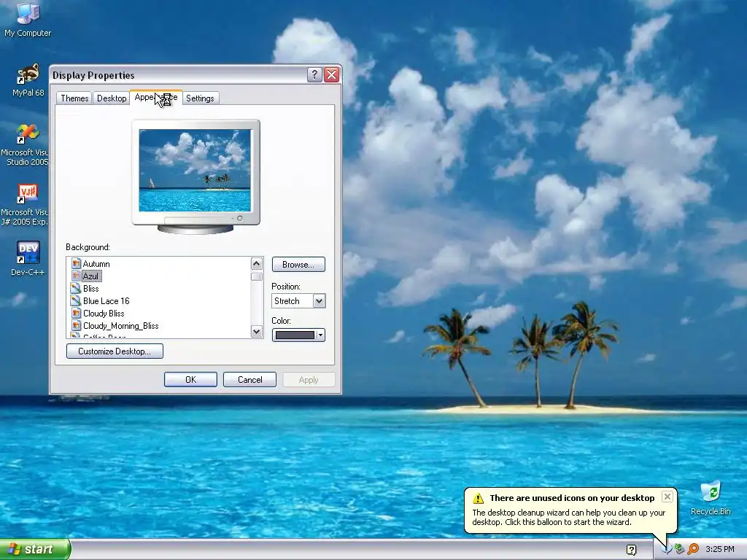This screenshot has width=747, height=560.
Task: Open the Color picker dropdown arrow
Action: click(321, 335)
